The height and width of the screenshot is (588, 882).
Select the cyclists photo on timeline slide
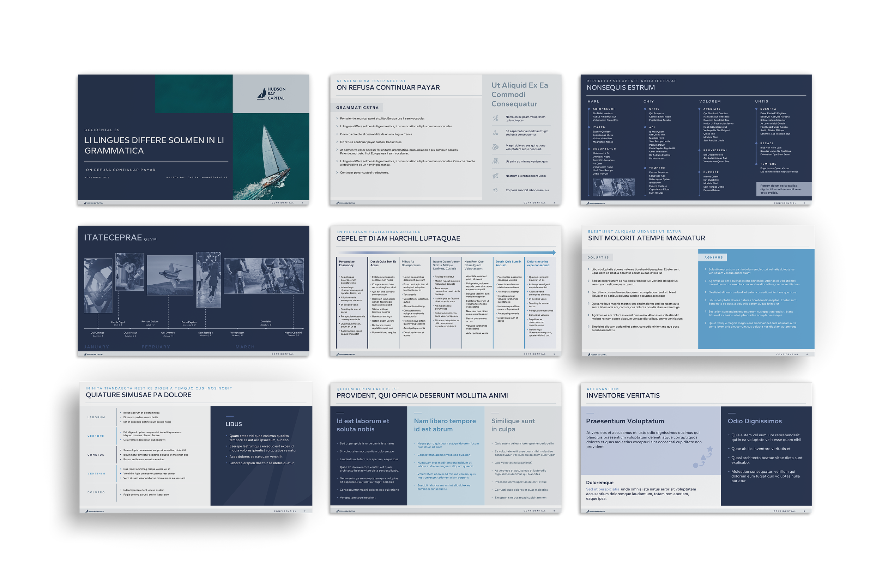pyautogui.click(x=264, y=275)
